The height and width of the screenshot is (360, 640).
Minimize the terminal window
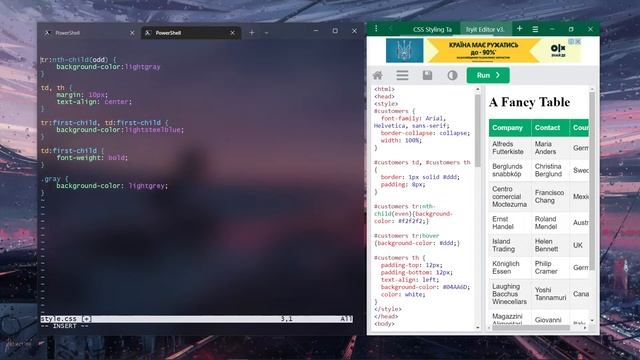coord(316,31)
